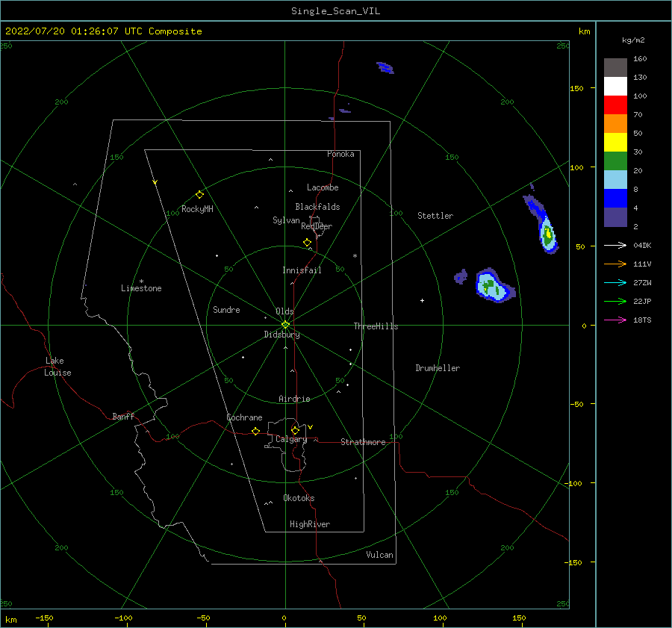672x628 pixels.
Task: Click the Sylvan label
Action: pyautogui.click(x=286, y=220)
